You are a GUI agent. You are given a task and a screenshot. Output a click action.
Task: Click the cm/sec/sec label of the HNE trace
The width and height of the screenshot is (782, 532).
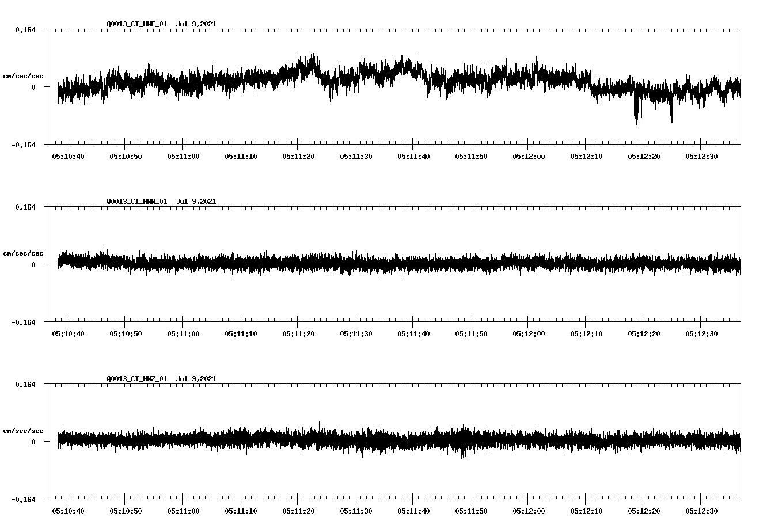pyautogui.click(x=24, y=75)
